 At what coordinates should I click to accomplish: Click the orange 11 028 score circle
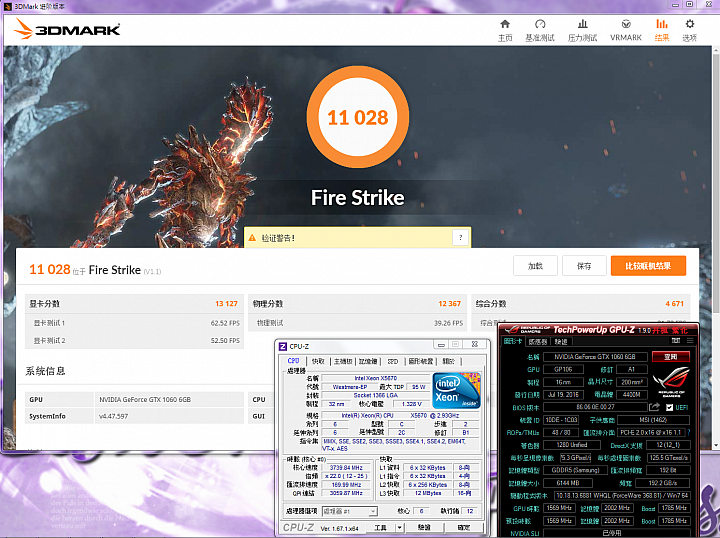[358, 117]
